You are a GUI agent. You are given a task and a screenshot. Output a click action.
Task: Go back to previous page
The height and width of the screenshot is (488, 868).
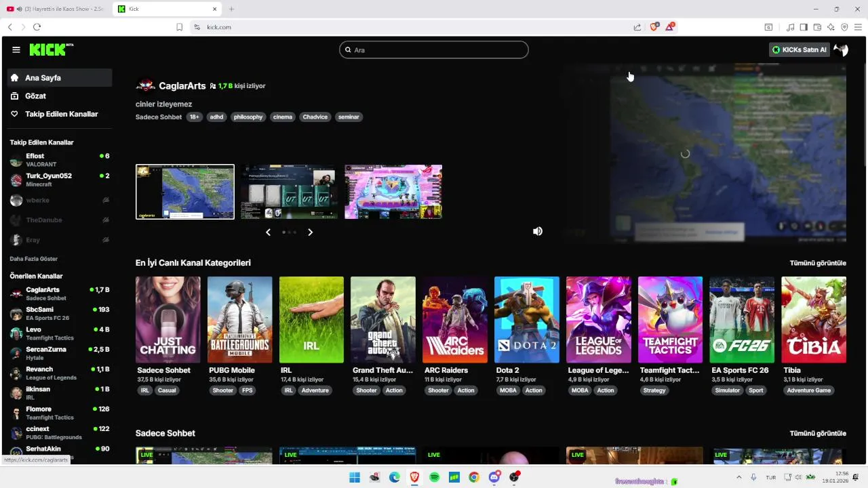[9, 27]
